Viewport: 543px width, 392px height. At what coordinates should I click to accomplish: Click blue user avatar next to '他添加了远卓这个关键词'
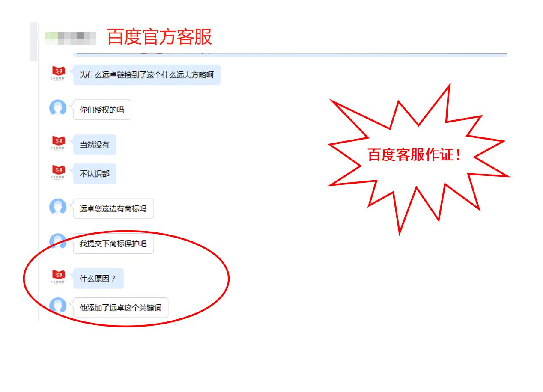58,306
